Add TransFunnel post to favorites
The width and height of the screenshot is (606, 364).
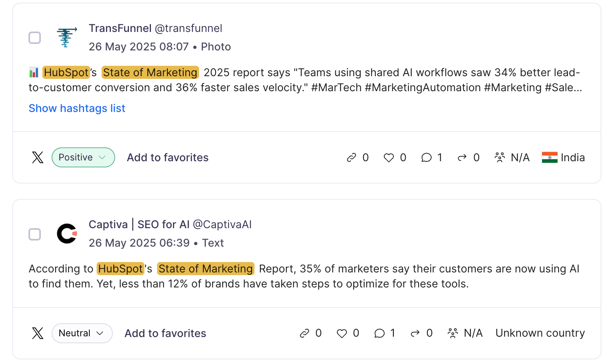[x=168, y=157]
